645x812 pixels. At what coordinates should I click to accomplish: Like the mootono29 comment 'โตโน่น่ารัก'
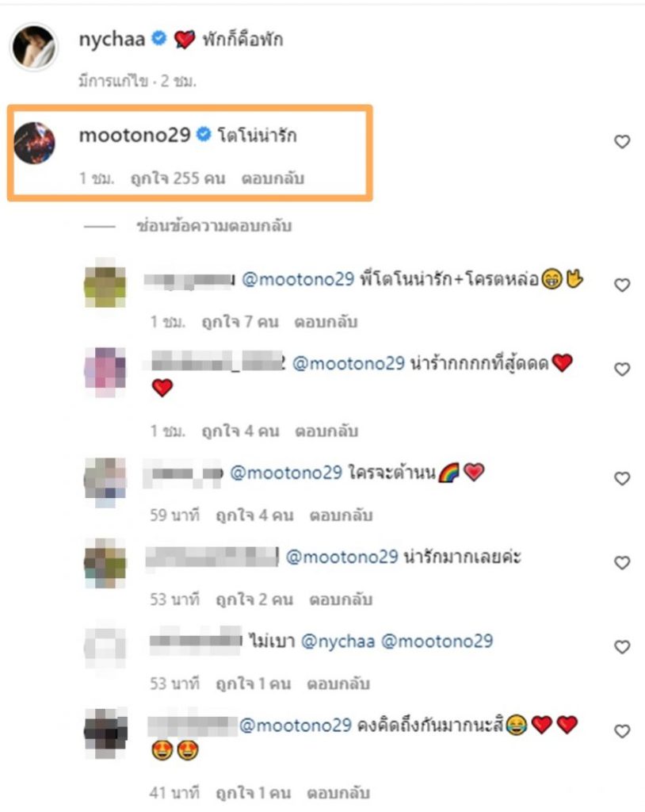click(x=622, y=142)
